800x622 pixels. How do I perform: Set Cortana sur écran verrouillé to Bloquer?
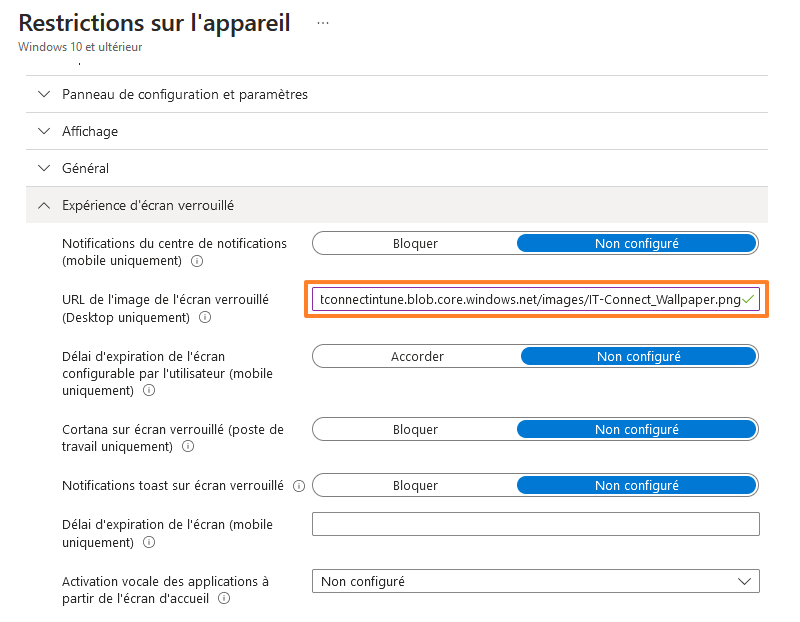(415, 429)
